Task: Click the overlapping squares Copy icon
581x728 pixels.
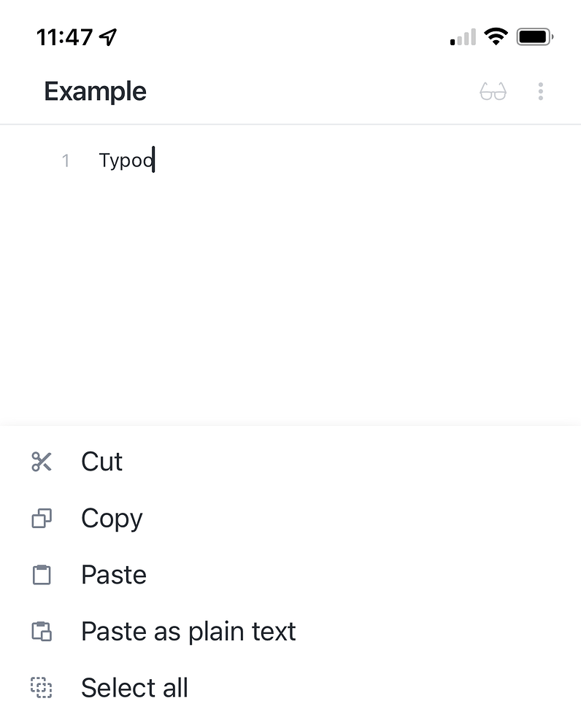Action: point(42,518)
